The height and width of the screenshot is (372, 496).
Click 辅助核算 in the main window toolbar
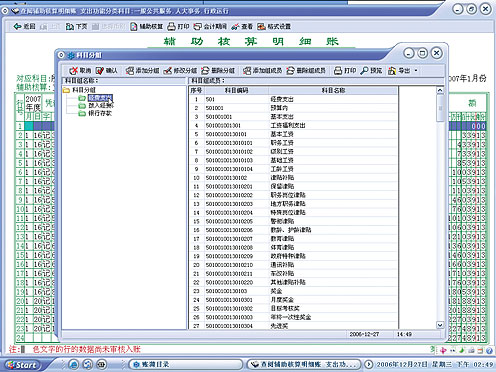tap(146, 26)
